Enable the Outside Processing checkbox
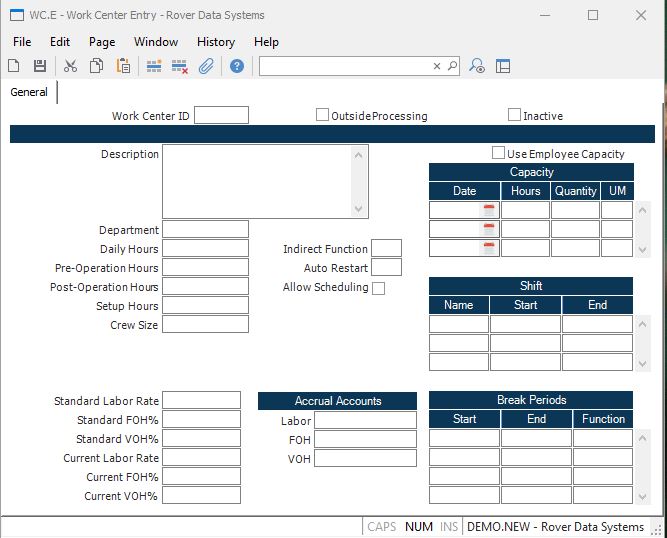 [322, 115]
